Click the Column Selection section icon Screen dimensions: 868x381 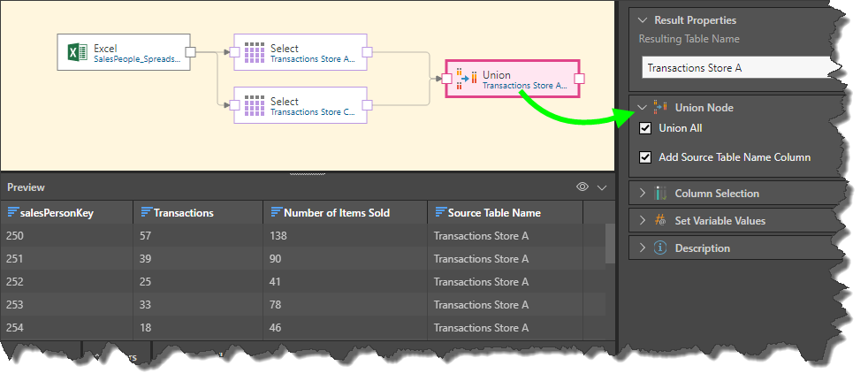pos(659,194)
